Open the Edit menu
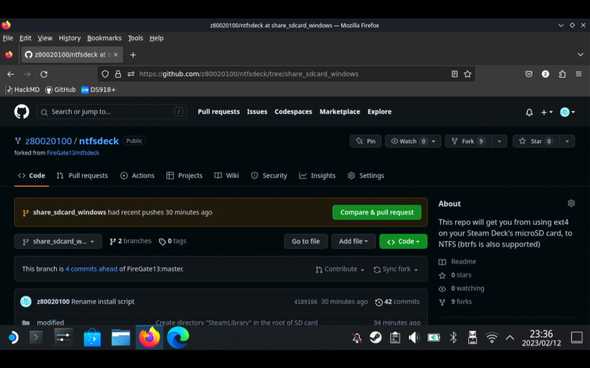This screenshot has height=368, width=590. [25, 38]
